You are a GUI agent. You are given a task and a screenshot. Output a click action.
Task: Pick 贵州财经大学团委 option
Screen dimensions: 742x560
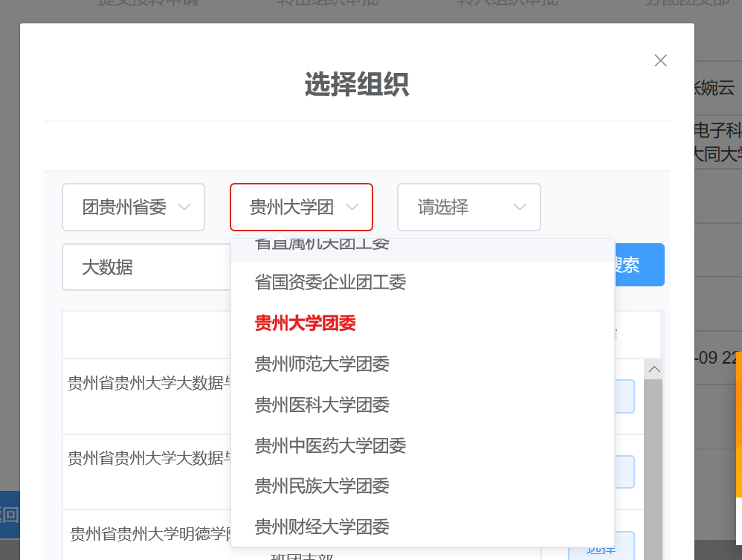coord(322,527)
